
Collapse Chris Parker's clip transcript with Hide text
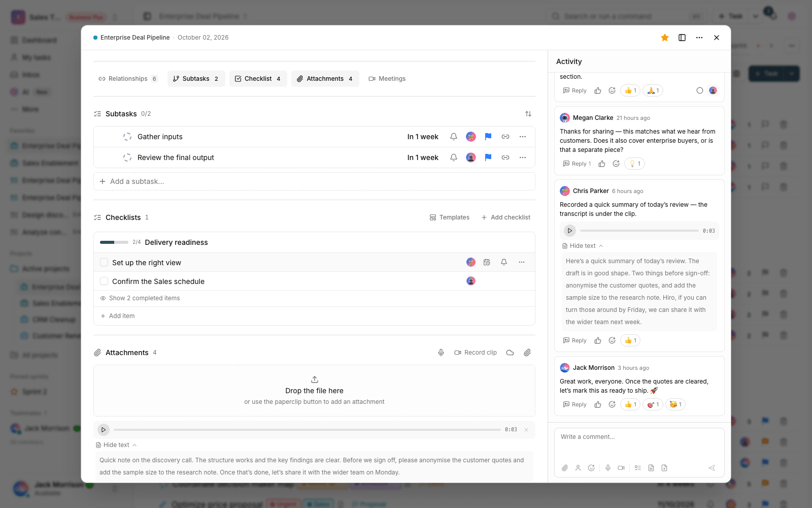point(583,246)
